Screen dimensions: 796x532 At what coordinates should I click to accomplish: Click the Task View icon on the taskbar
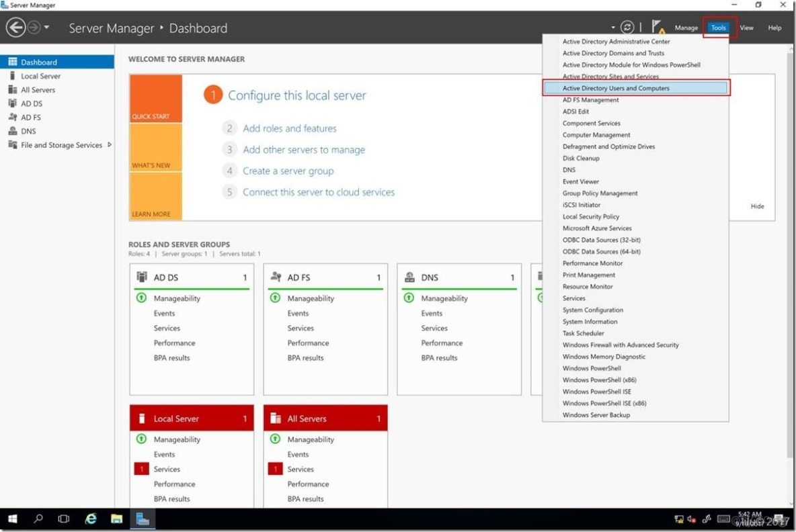pyautogui.click(x=63, y=519)
